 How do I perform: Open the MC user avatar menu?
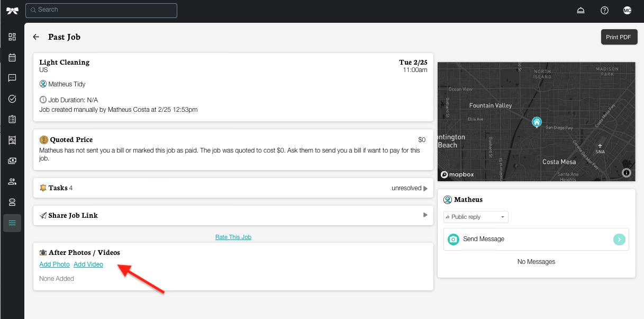(627, 11)
